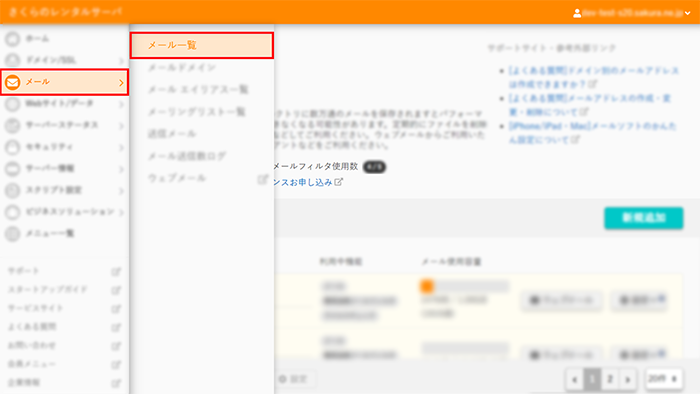The height and width of the screenshot is (394, 700).
Task: Open 企業情報 external link icon
Action: (x=116, y=383)
